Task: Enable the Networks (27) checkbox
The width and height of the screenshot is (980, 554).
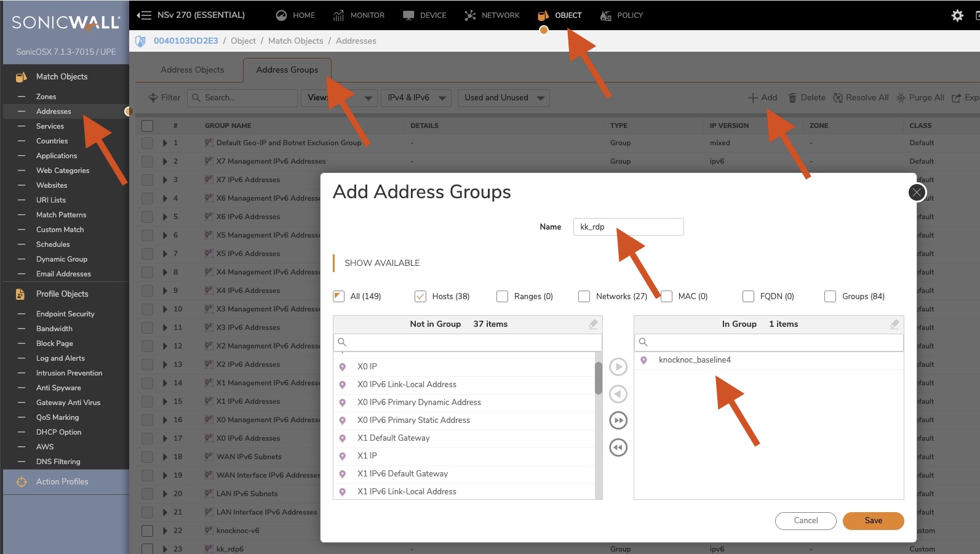Action: click(x=584, y=297)
